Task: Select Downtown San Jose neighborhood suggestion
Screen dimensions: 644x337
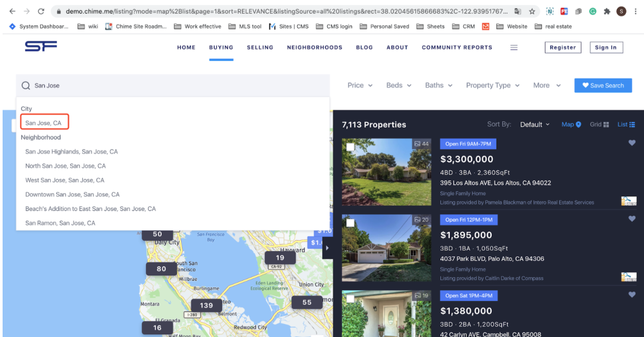Action: (72, 194)
